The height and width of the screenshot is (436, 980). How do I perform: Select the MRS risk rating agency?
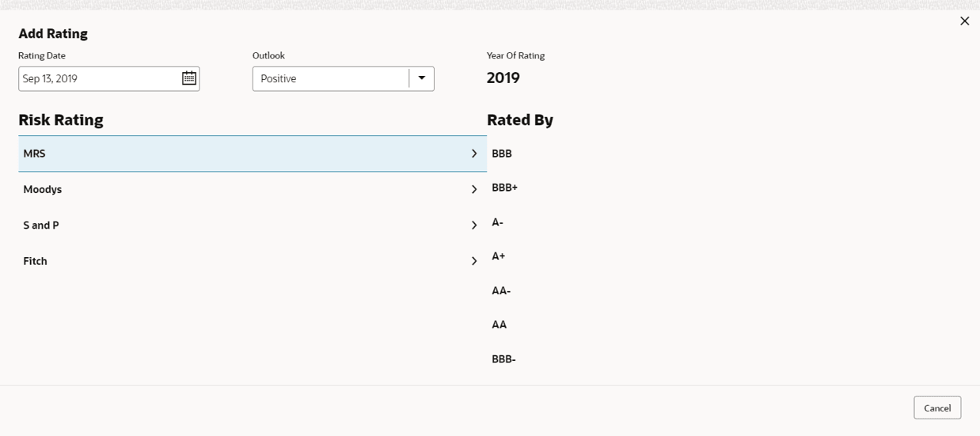pyautogui.click(x=35, y=154)
